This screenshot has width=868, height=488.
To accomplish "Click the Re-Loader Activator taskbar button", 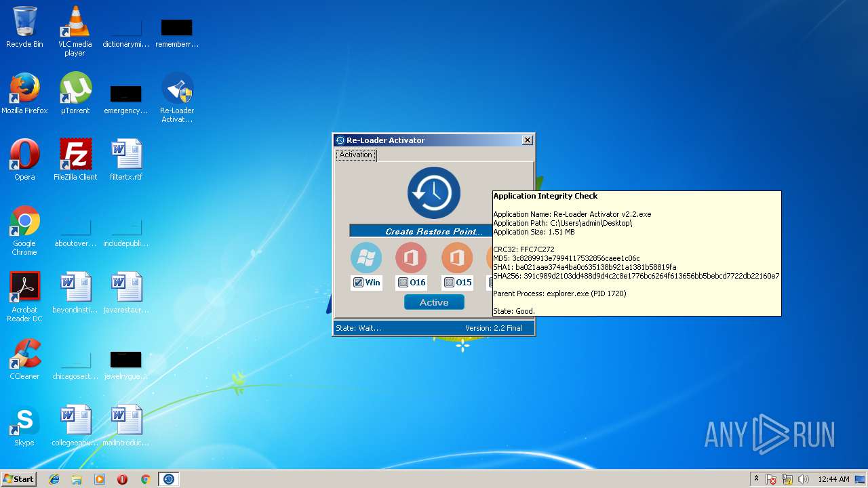I will pos(169,479).
